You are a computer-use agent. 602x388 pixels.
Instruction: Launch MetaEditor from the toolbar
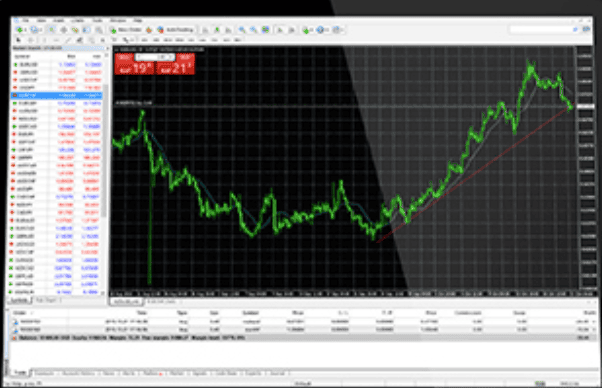pyautogui.click(x=149, y=30)
